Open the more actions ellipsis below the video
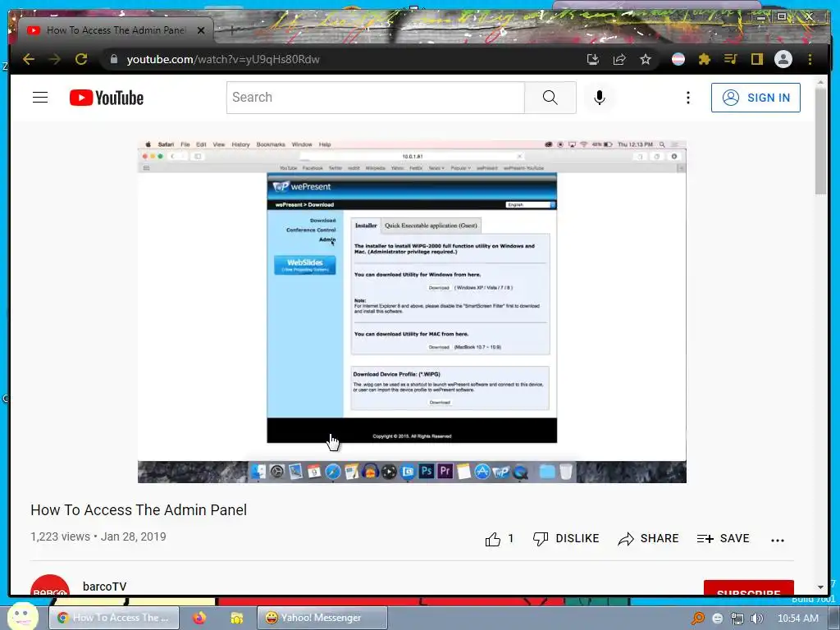This screenshot has height=630, width=840. [x=778, y=540]
